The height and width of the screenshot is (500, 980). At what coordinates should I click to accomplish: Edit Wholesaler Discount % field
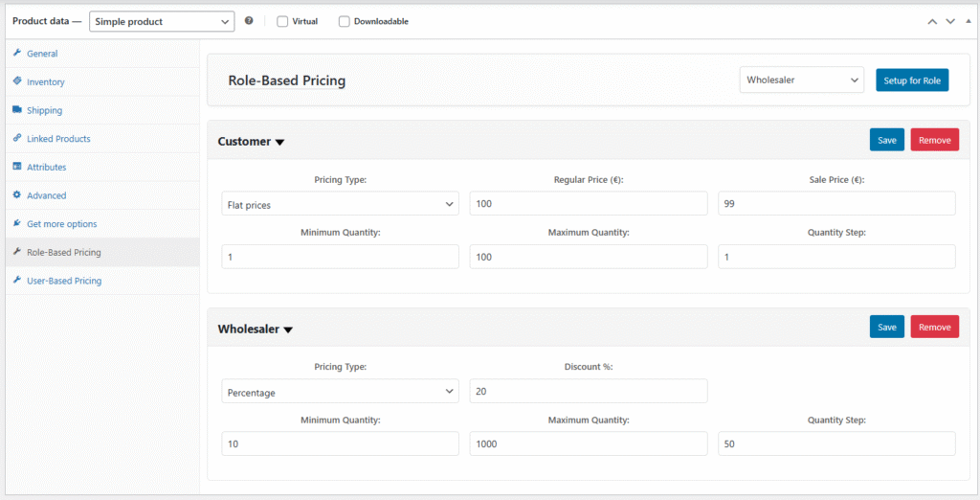pyautogui.click(x=589, y=391)
